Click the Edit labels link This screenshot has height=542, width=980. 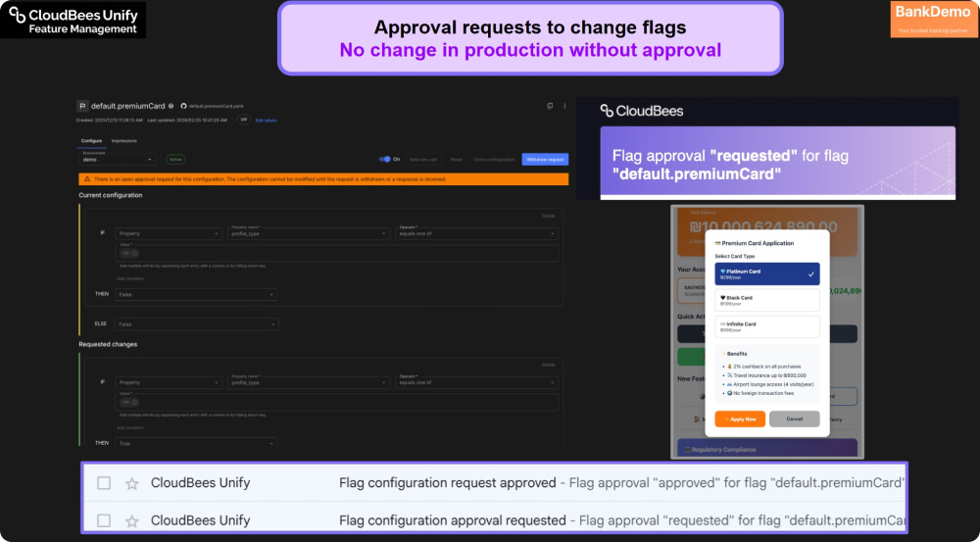point(267,120)
